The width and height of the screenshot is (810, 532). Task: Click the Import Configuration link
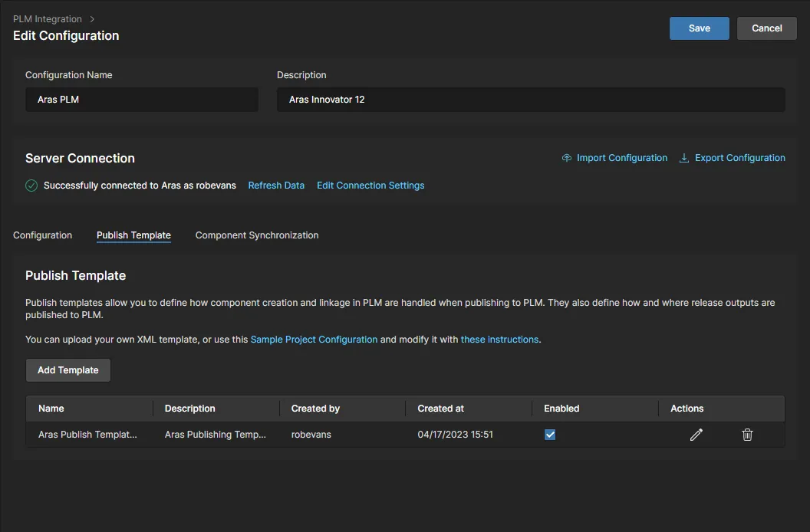coord(622,158)
